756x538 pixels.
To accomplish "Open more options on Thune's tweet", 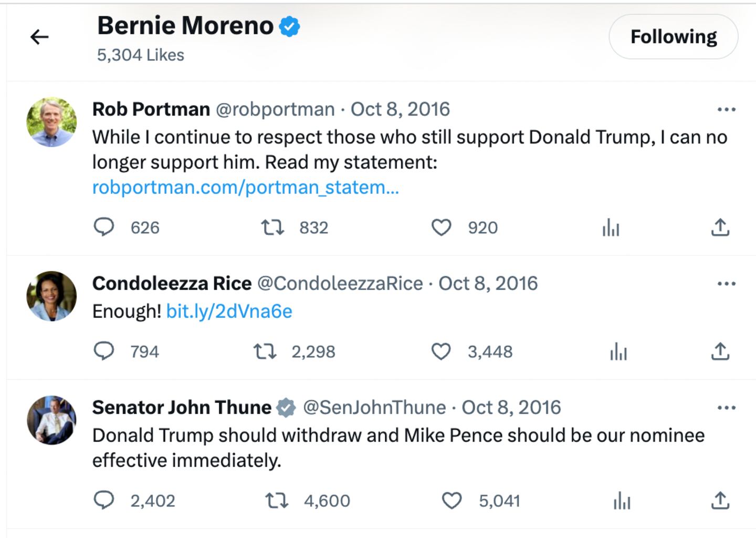I will point(726,407).
